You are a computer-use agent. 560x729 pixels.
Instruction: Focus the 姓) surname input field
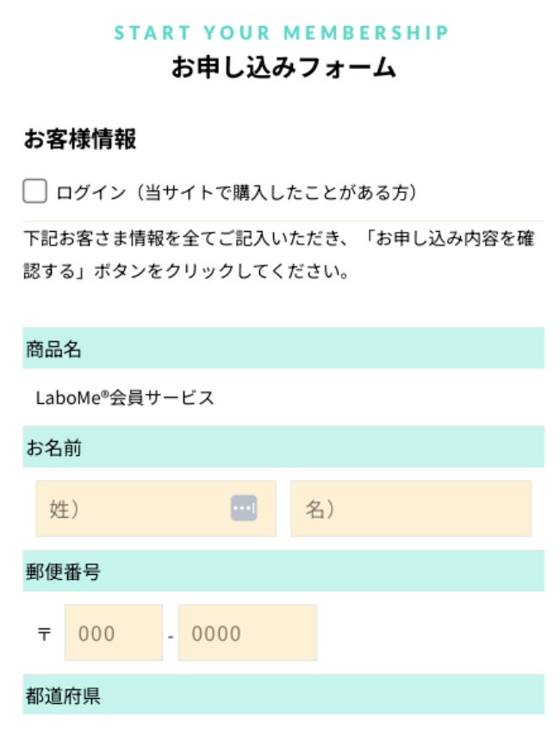coord(129,508)
